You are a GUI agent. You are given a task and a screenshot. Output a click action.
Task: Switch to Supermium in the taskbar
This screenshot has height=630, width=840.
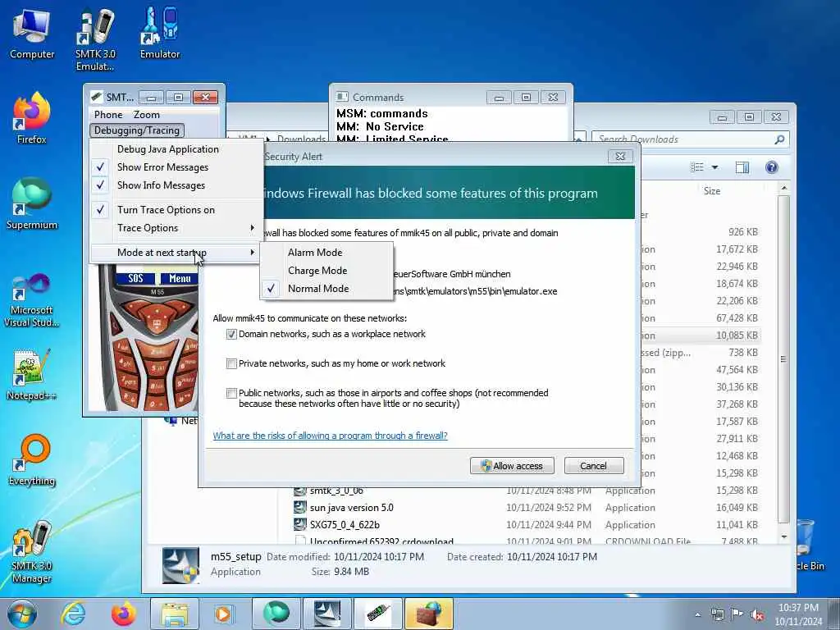pos(276,614)
